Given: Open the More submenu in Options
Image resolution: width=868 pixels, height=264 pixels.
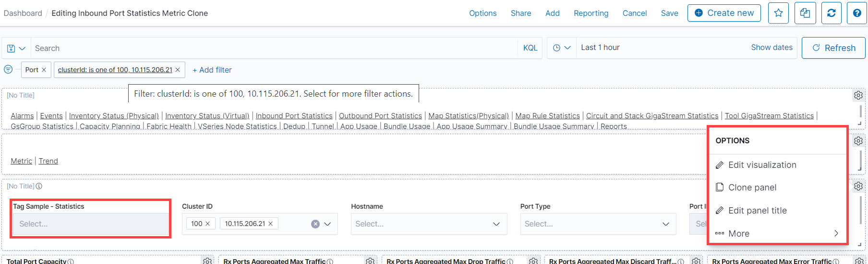Looking at the screenshot, I should tap(777, 233).
